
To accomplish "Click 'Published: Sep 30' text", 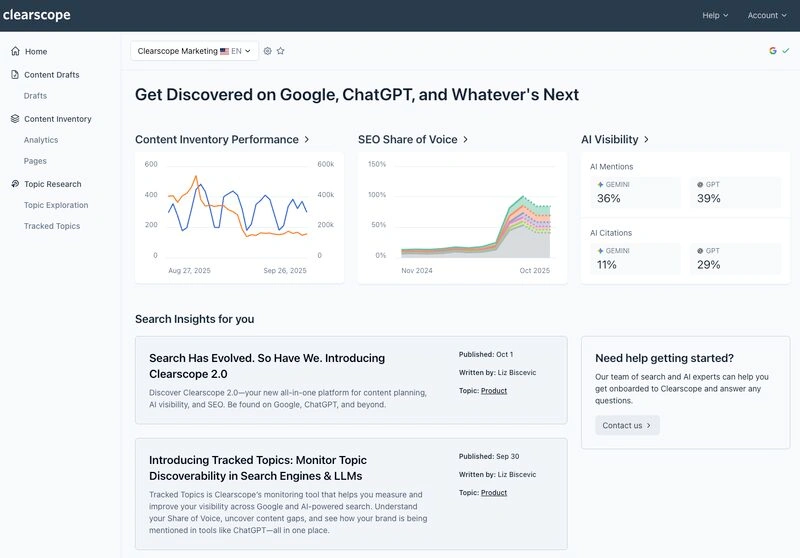I will [489, 456].
